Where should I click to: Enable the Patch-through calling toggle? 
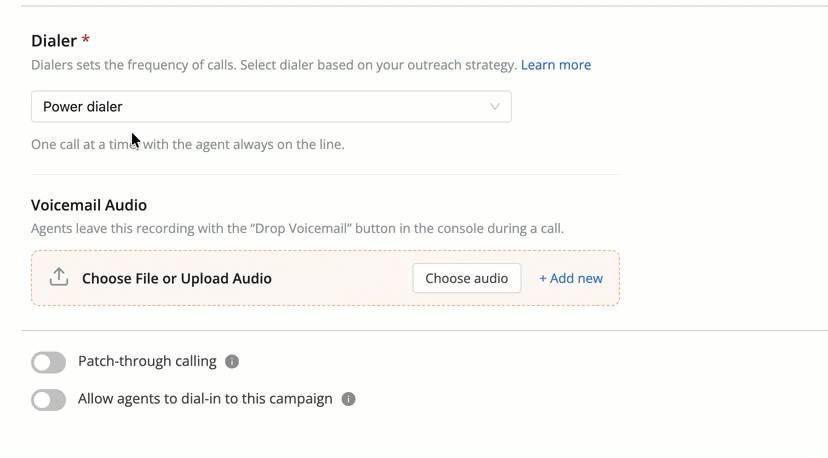(x=49, y=362)
